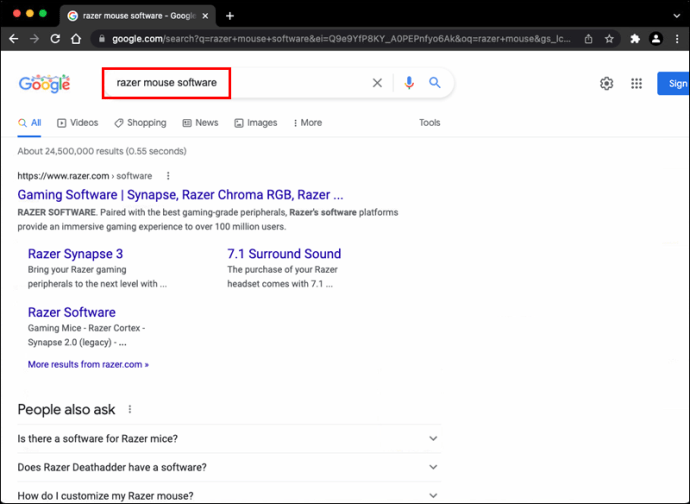Open the Razer Synapse 3 link

click(x=75, y=254)
